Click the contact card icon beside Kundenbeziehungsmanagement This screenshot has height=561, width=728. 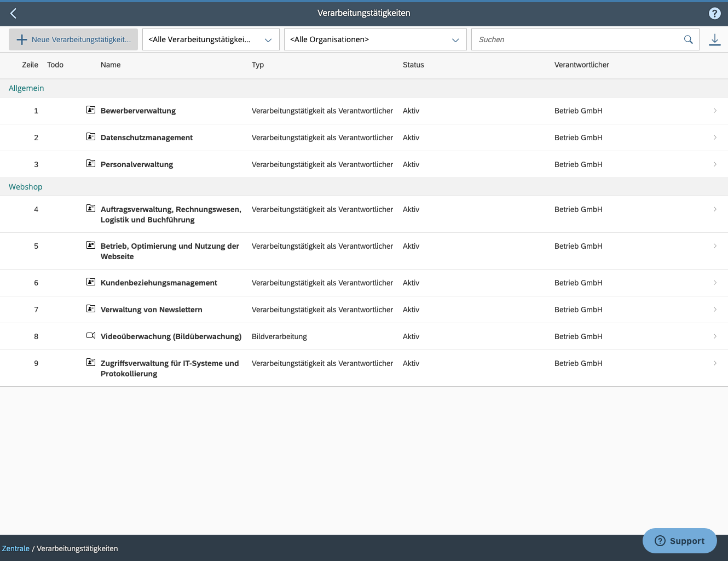(91, 282)
